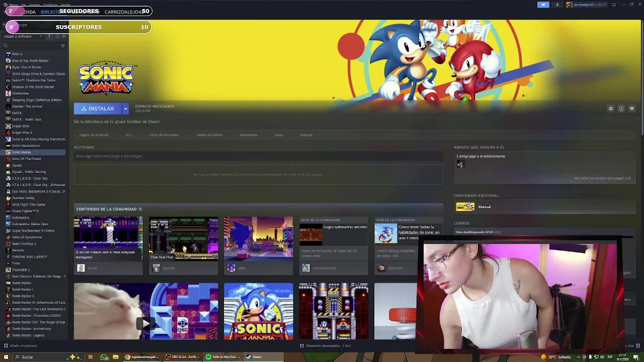644x362 pixels.
Task: Open the Soporte tab
Action: (306, 135)
